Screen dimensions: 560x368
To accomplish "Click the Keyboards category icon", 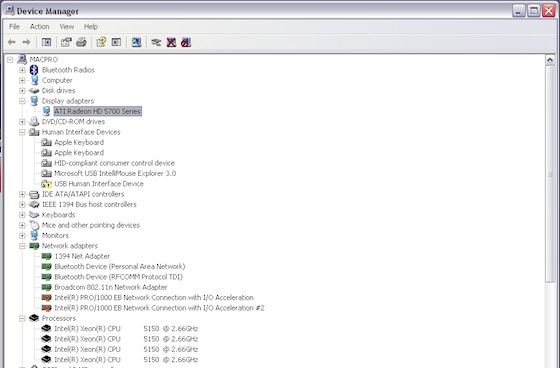I will click(x=34, y=215).
